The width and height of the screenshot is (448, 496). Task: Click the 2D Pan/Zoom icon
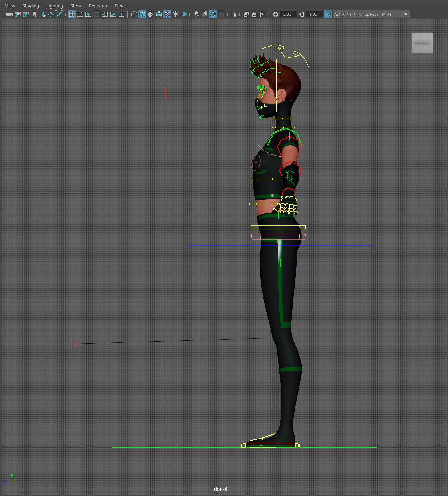tap(51, 14)
